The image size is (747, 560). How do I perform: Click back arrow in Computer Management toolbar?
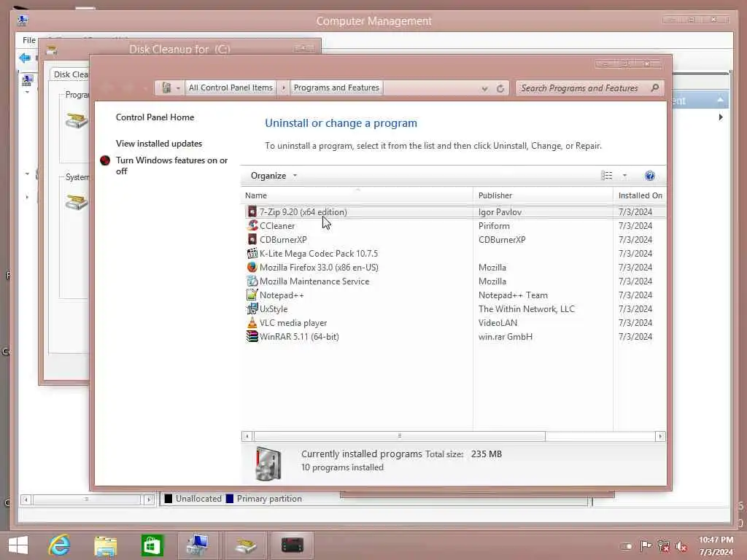(x=24, y=58)
